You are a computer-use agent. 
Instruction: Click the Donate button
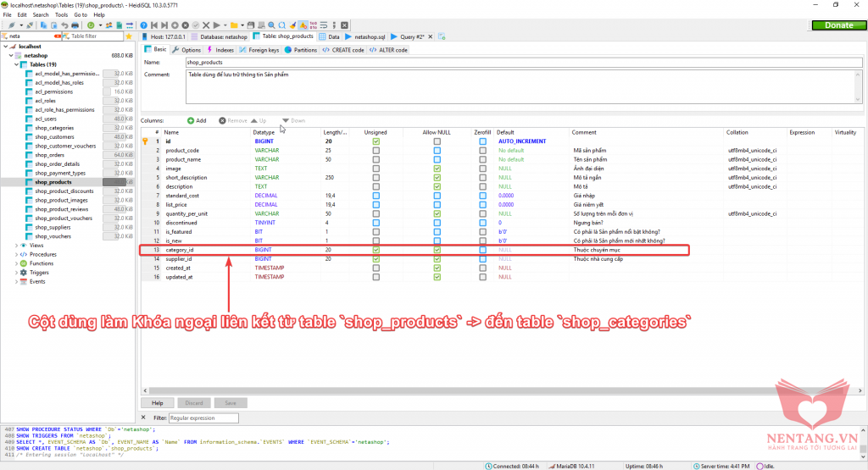coord(838,25)
